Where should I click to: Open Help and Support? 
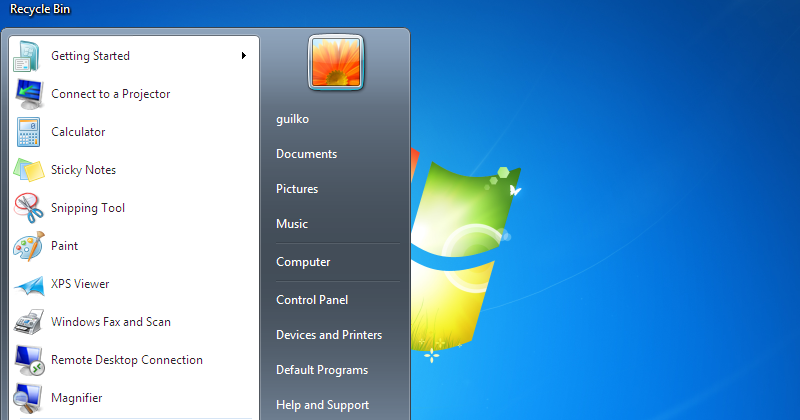tap(322, 405)
